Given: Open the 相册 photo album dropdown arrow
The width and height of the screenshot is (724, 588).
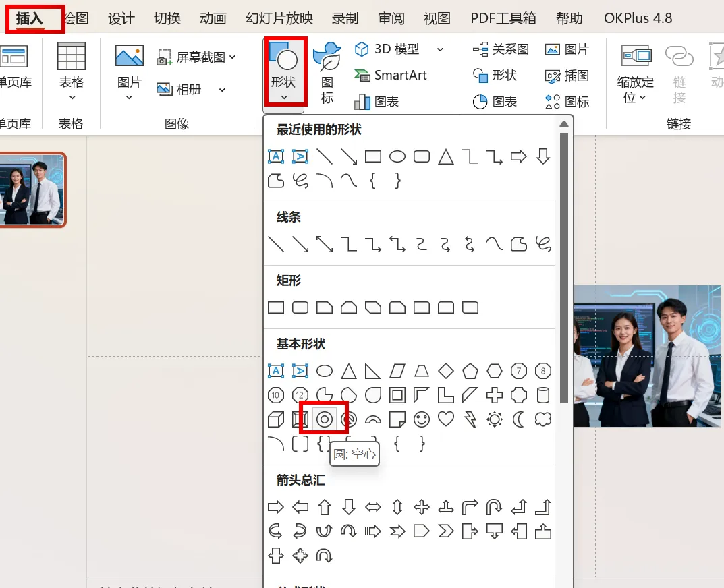Looking at the screenshot, I should (x=222, y=90).
